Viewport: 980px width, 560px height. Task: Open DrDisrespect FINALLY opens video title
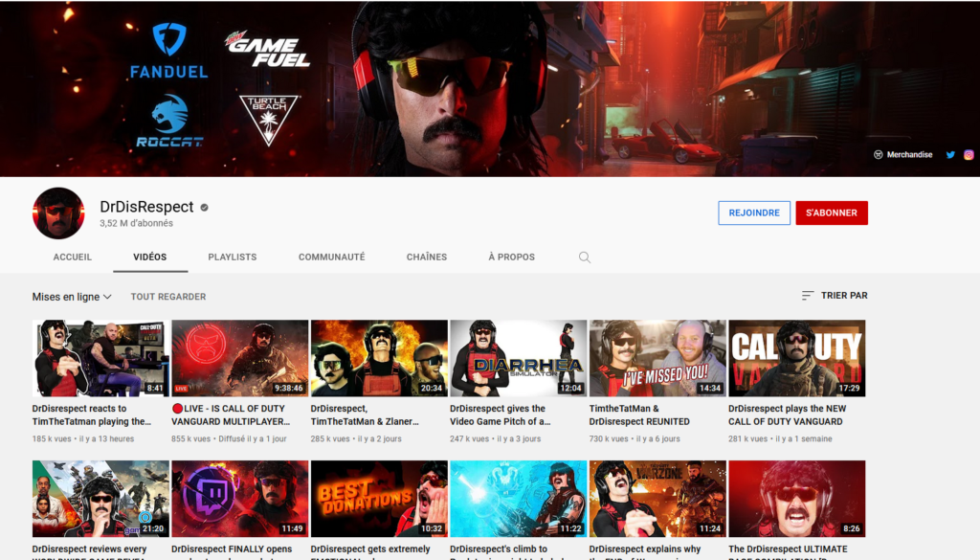(x=232, y=551)
